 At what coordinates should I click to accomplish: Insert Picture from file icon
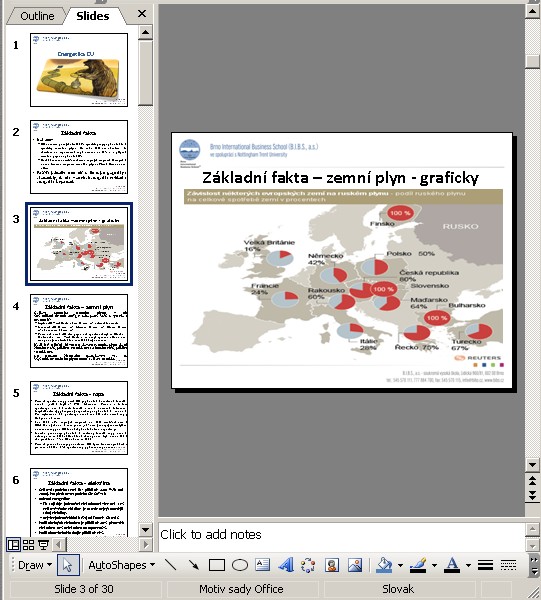coord(355,565)
